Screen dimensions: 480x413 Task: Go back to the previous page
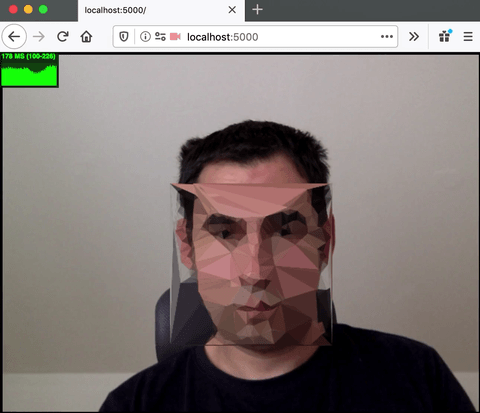click(x=14, y=37)
